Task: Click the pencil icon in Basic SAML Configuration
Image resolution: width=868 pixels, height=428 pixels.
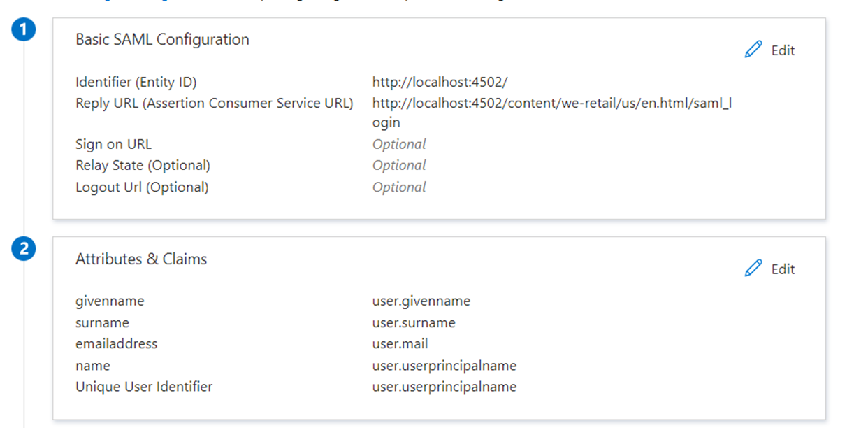Action: [x=753, y=50]
